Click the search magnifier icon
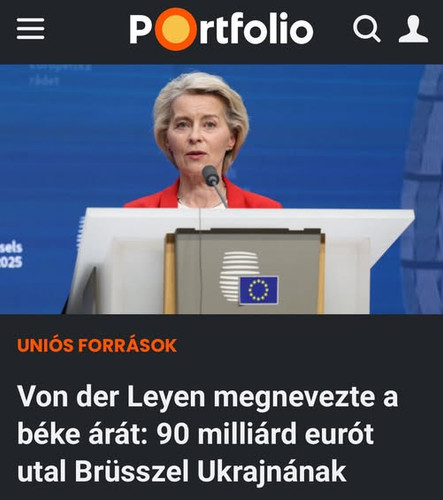Viewport: 443px width, 500px height. (367, 29)
